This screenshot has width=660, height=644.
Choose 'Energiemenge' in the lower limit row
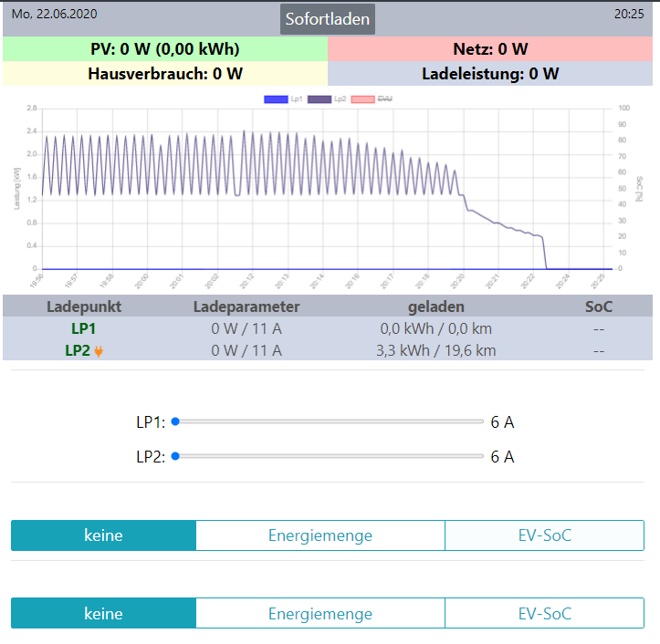[320, 614]
